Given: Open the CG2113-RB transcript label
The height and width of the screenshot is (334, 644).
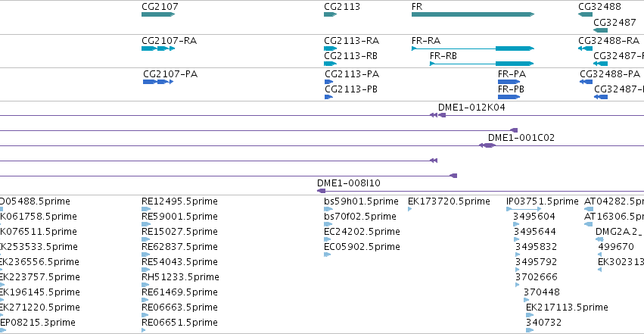Looking at the screenshot, I should (x=350, y=56).
